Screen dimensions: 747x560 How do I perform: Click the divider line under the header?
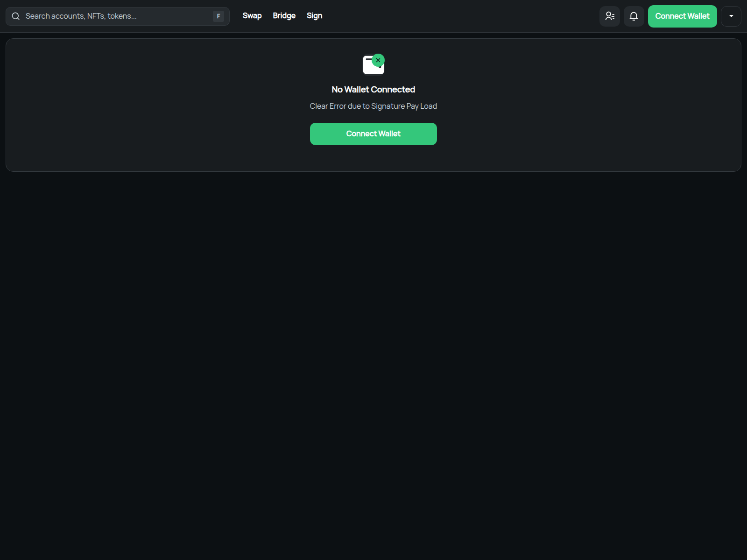(373, 32)
